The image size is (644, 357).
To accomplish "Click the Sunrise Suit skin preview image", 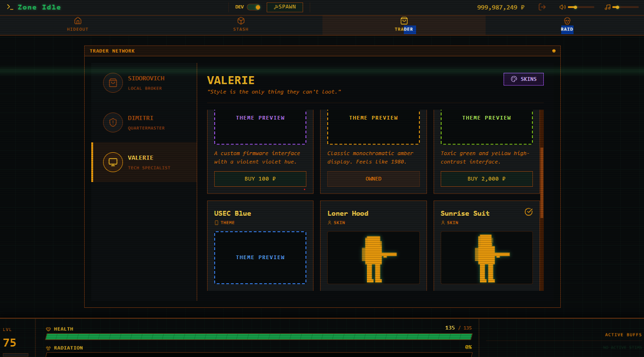I will [x=487, y=258].
